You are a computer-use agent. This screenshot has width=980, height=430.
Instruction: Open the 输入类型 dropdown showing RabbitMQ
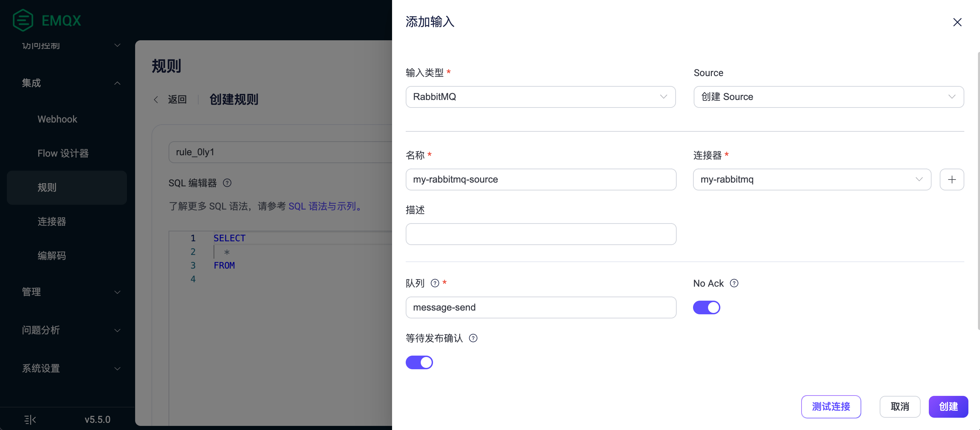pyautogui.click(x=540, y=97)
